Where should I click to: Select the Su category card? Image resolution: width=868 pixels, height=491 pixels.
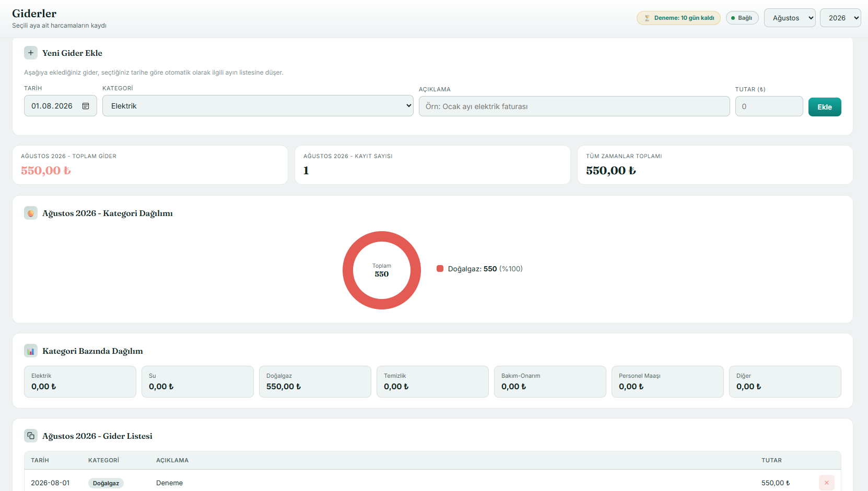click(x=197, y=381)
